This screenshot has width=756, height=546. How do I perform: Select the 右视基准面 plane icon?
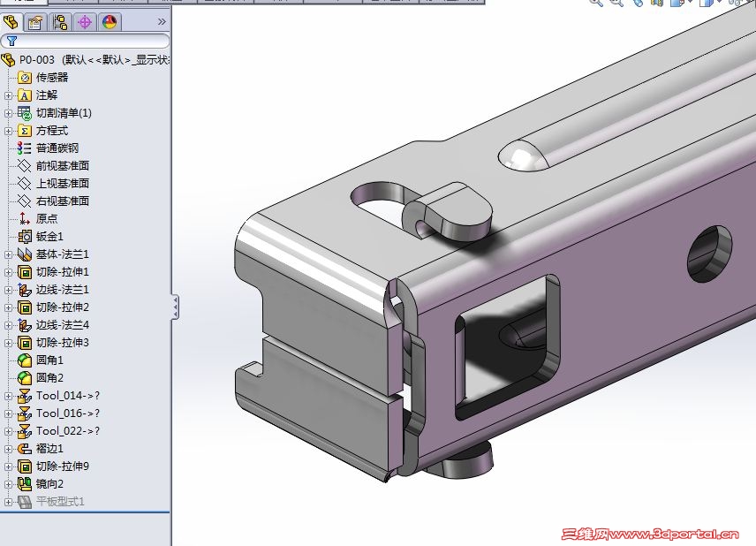(25, 201)
